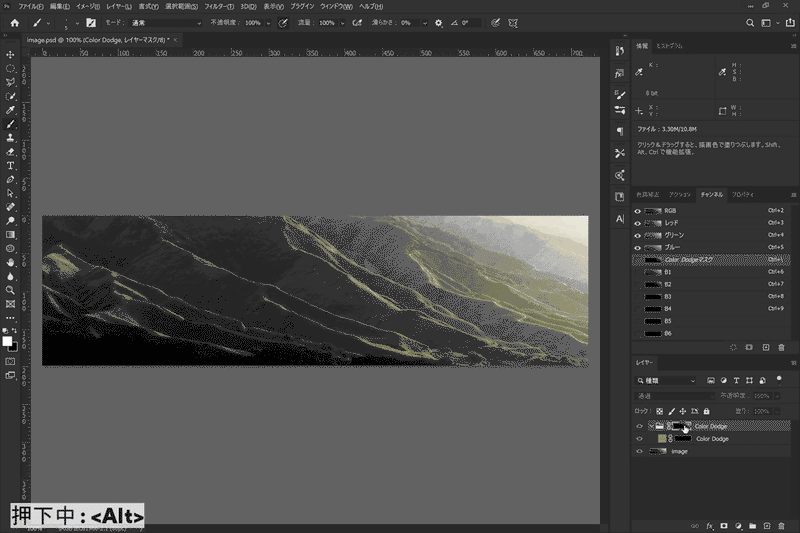The width and height of the screenshot is (800, 533).
Task: Switch to the ヒストグラム tab
Action: (669, 46)
